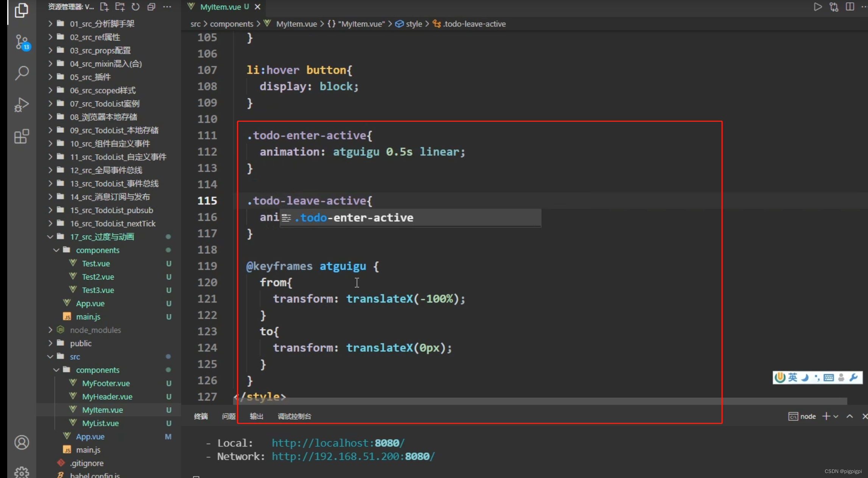
Task: Switch to the 输出 output tab
Action: point(257,416)
